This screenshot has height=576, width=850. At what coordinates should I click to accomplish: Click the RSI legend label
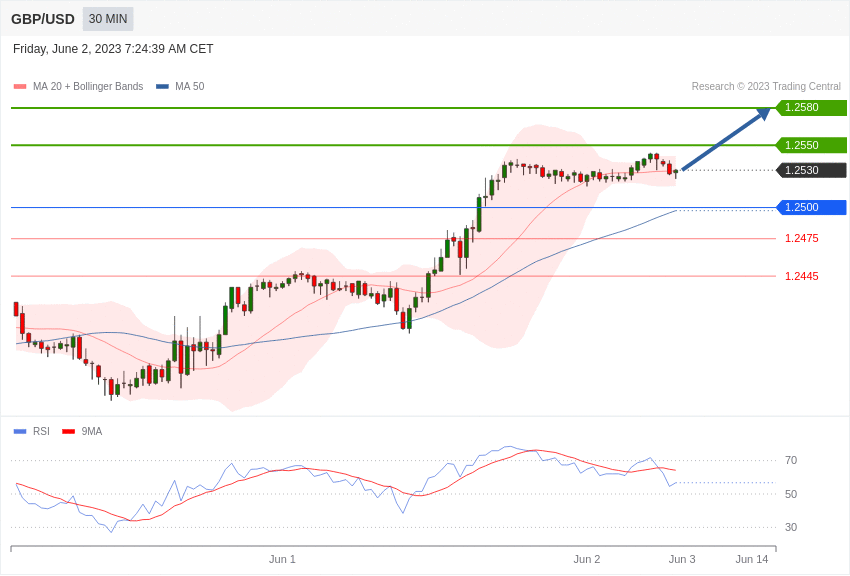41,431
